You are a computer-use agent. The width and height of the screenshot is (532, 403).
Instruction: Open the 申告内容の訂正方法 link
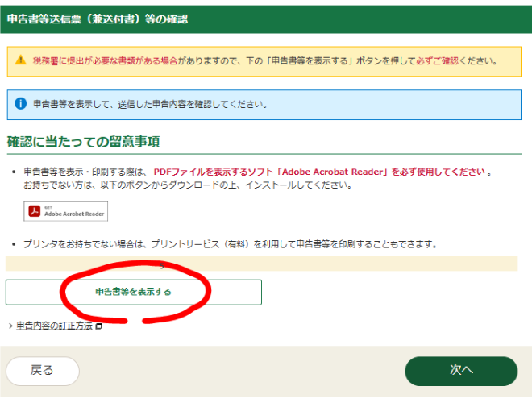point(55,326)
